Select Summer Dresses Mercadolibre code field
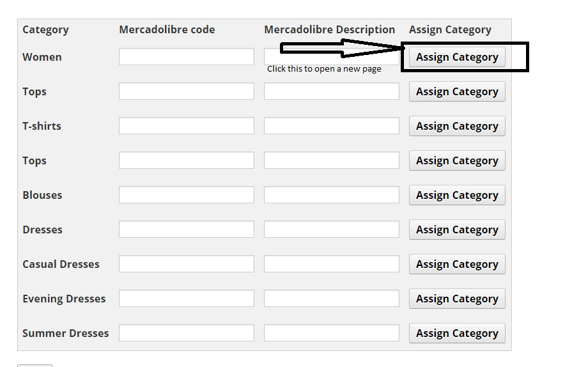588x367 pixels. click(187, 333)
